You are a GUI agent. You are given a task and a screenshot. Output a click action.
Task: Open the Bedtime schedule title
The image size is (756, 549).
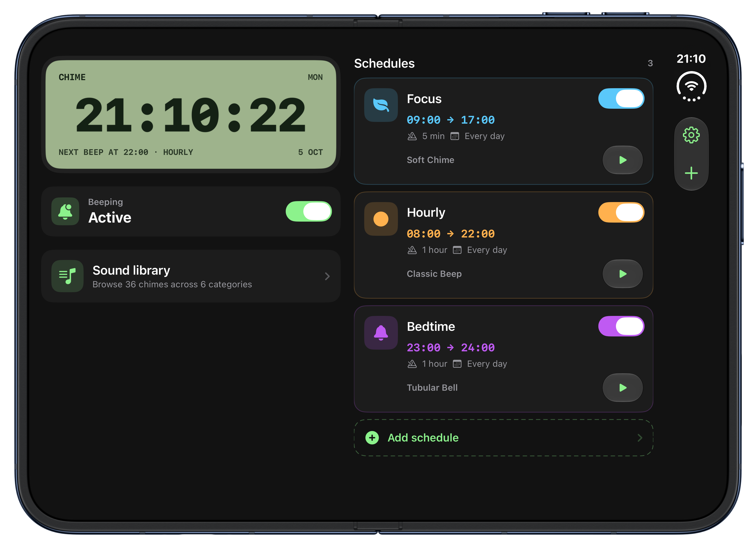click(x=431, y=327)
